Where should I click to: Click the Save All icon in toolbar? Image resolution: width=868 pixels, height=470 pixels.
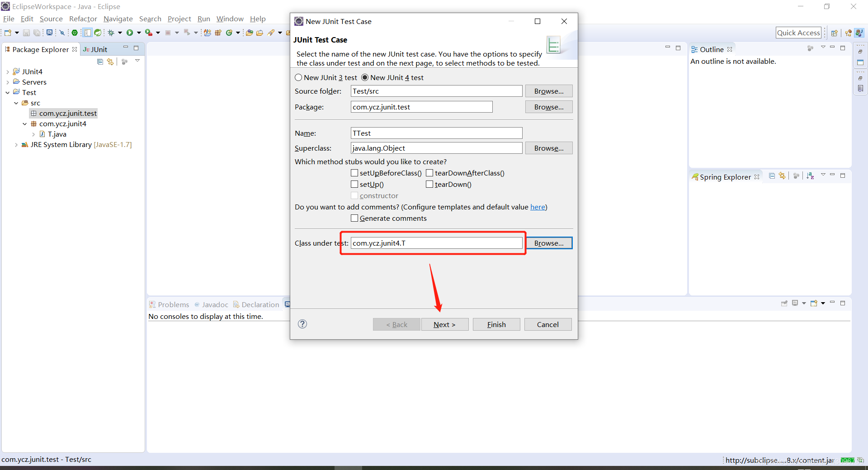click(37, 33)
